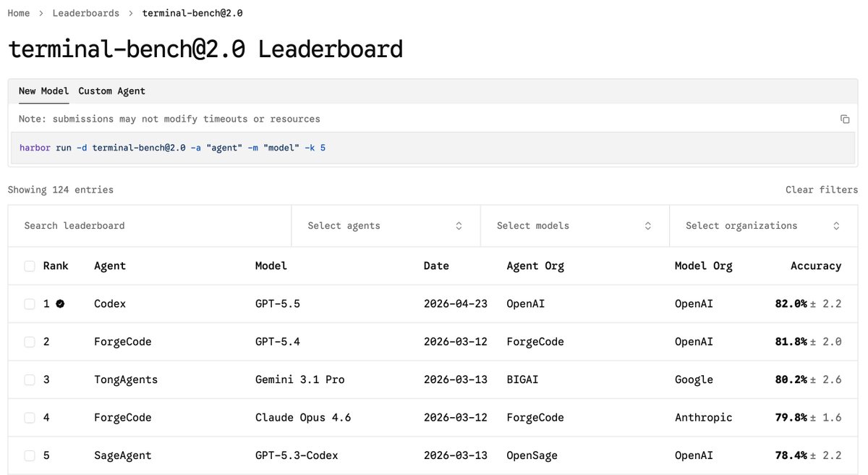Check the box for the ForgeCode GPT-5.4 row
This screenshot has width=868, height=475.
point(30,342)
